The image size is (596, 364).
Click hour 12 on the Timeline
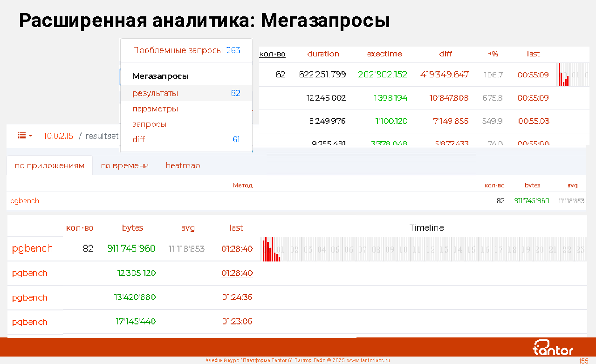pos(430,249)
